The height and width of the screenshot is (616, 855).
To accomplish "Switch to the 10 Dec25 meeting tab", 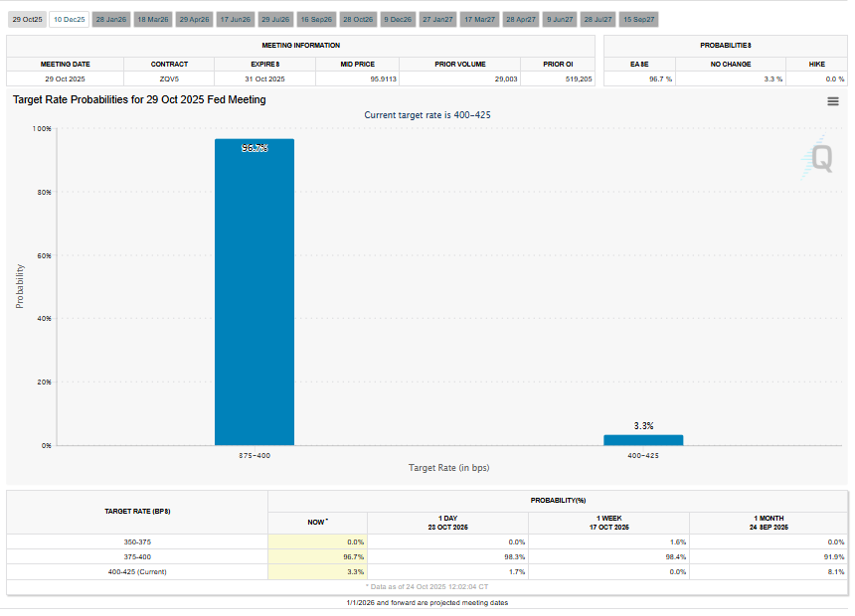I will click(69, 19).
